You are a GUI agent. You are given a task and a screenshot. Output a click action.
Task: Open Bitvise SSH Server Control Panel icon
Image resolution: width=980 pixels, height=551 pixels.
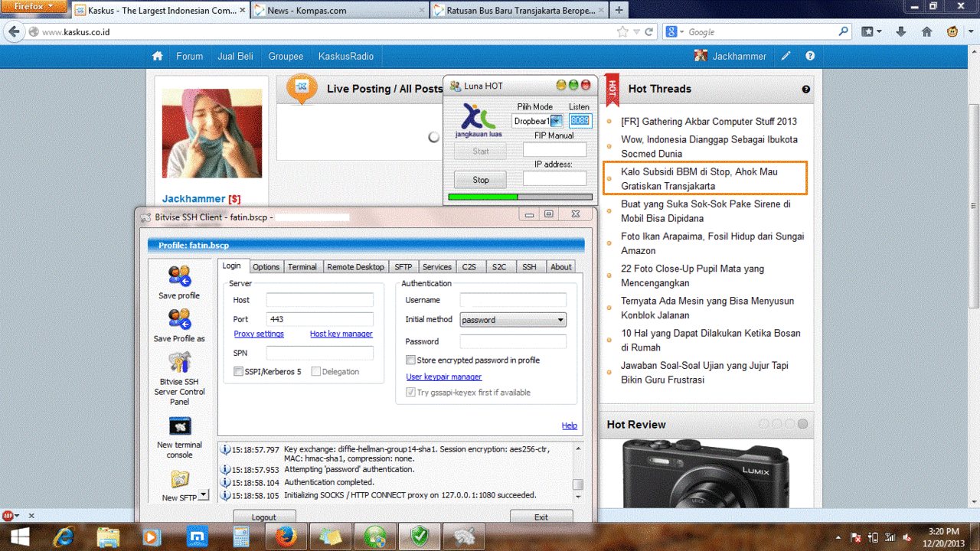click(179, 362)
